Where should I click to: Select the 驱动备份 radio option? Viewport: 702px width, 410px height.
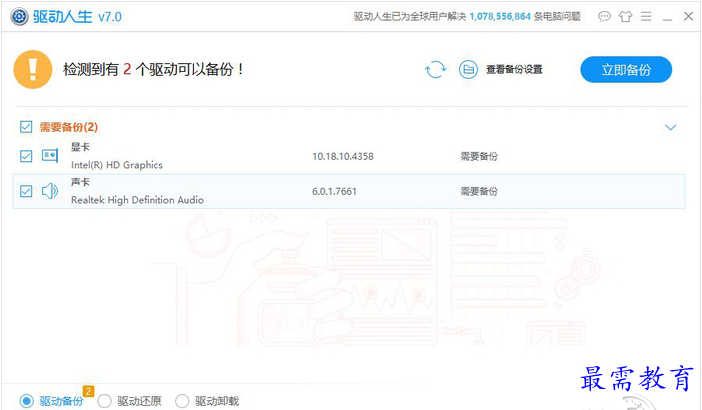[26, 401]
